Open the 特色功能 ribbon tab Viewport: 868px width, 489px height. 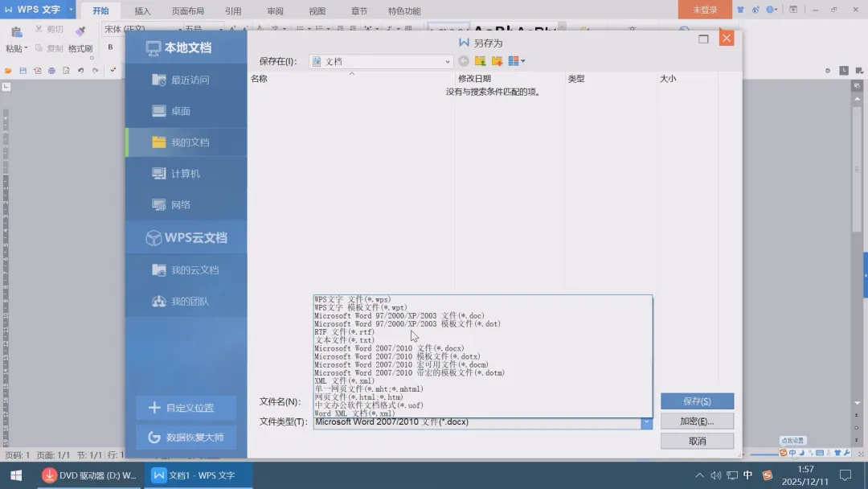(404, 11)
